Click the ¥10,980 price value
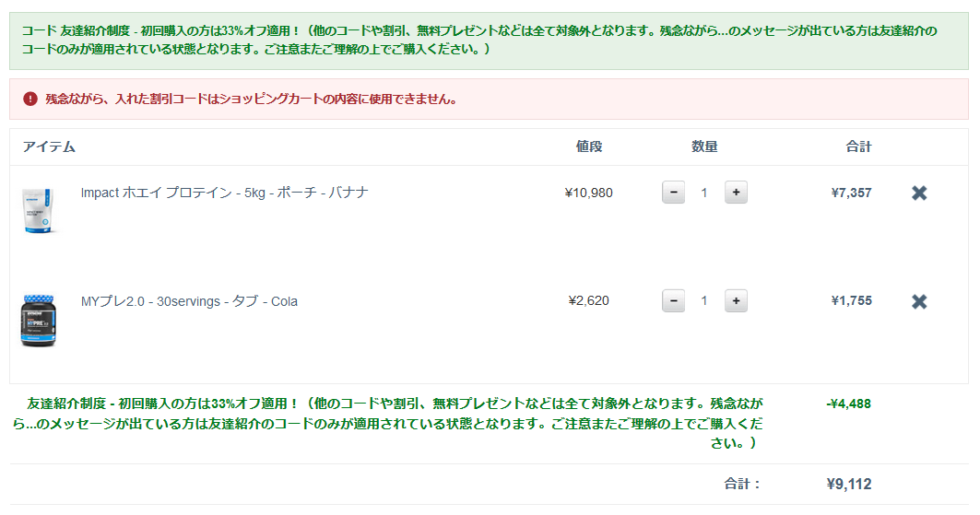The image size is (980, 515). click(x=588, y=193)
